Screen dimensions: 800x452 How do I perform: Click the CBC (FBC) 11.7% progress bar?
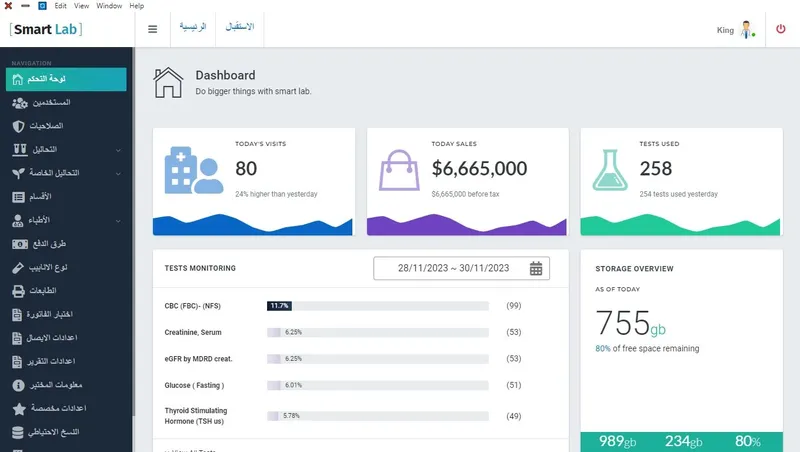(378, 306)
